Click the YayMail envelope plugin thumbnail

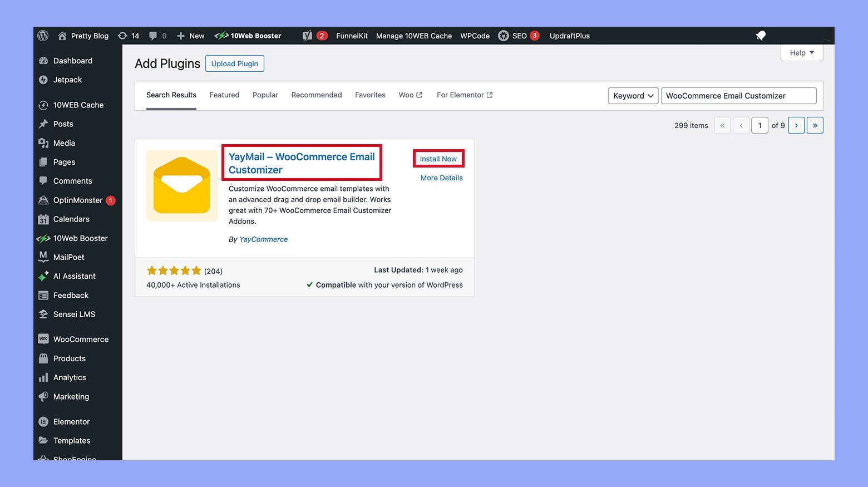[x=182, y=186]
